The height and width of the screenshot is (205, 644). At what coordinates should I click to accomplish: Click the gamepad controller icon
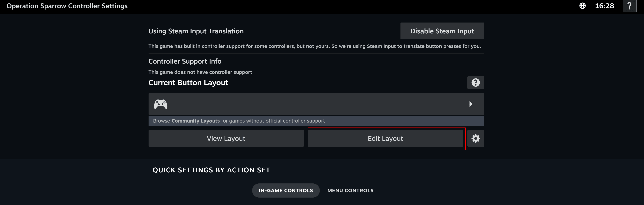161,104
